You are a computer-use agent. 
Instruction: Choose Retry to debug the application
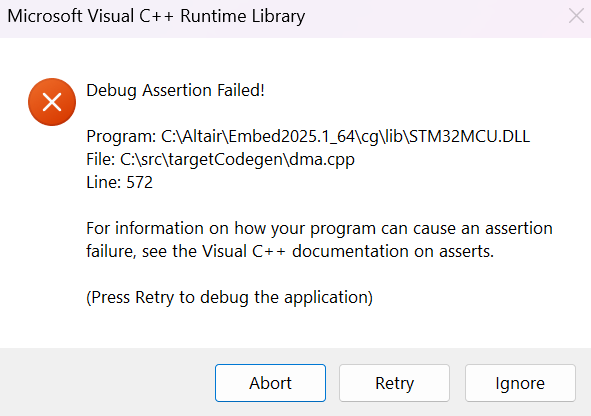point(394,383)
